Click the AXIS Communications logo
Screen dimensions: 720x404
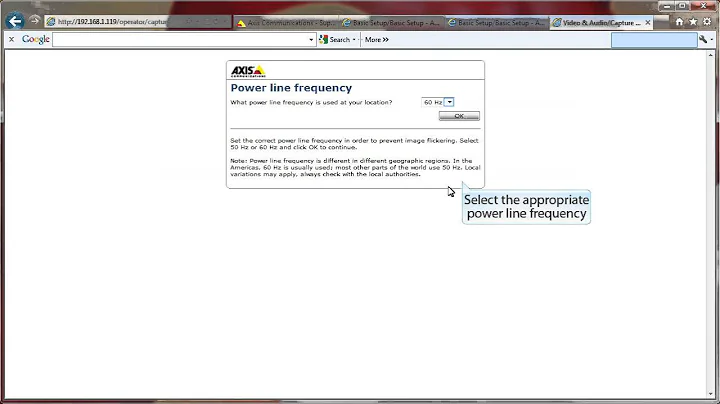(248, 71)
